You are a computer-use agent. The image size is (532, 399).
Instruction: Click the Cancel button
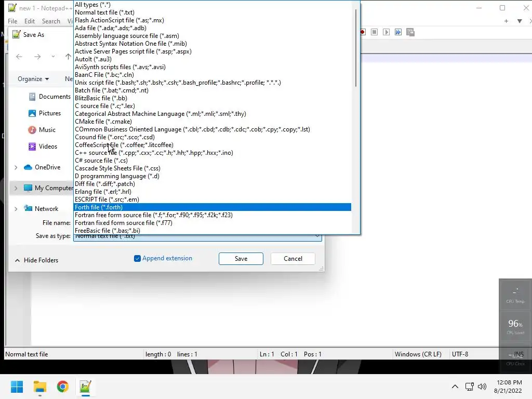tap(293, 259)
